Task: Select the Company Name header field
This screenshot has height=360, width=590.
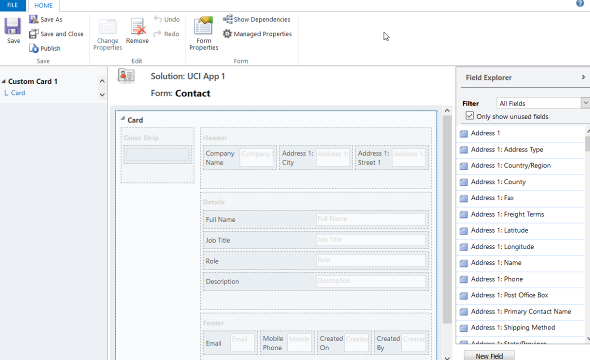Action: (x=239, y=158)
